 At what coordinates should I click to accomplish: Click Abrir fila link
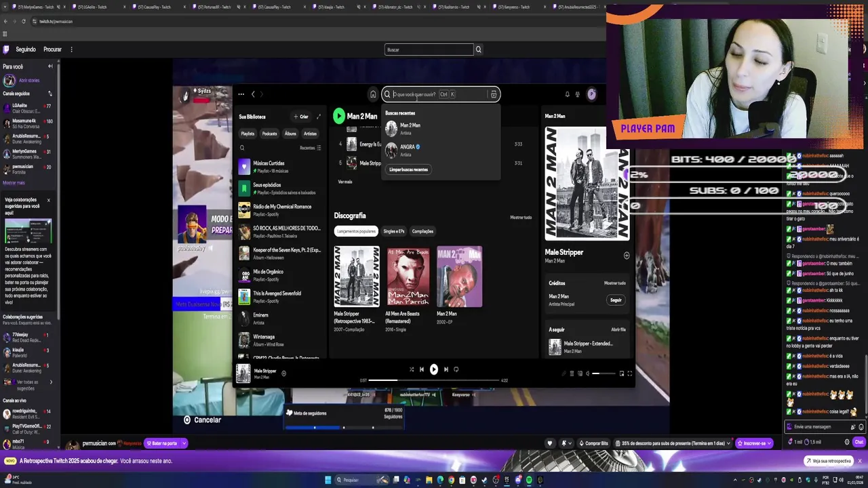[618, 329]
